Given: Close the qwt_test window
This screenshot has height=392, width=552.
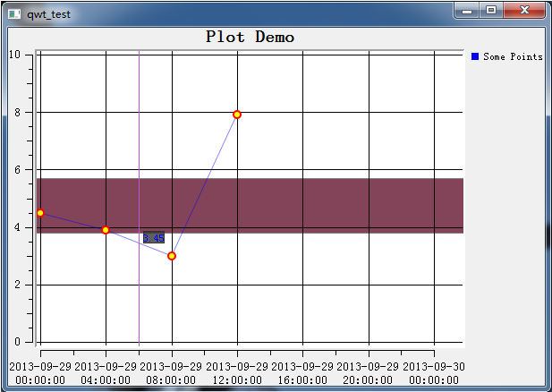Looking at the screenshot, I should coord(524,10).
